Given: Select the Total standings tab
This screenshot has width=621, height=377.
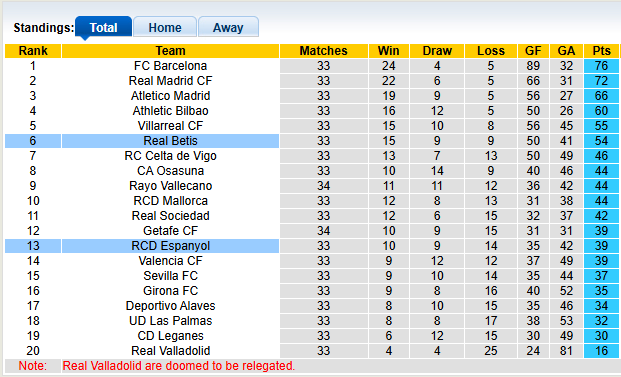Looking at the screenshot, I should click(x=103, y=27).
